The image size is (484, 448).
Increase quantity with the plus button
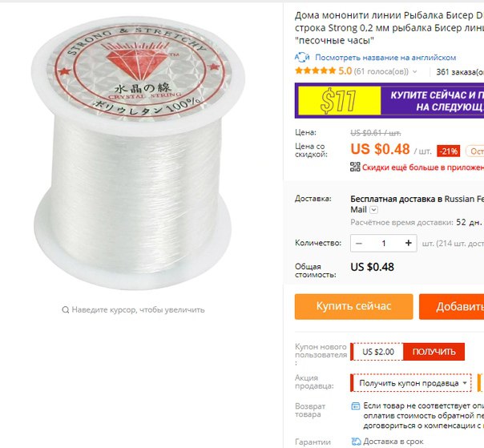tap(409, 244)
